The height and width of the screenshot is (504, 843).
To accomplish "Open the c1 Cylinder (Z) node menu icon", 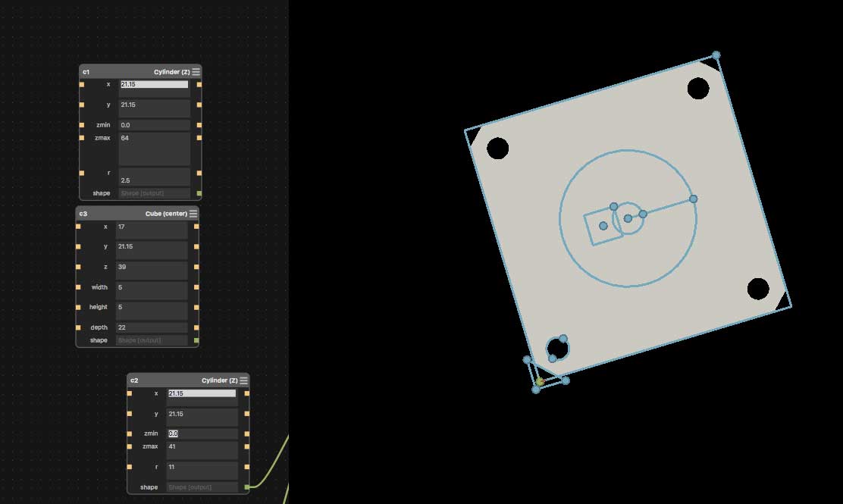I will 196,71.
